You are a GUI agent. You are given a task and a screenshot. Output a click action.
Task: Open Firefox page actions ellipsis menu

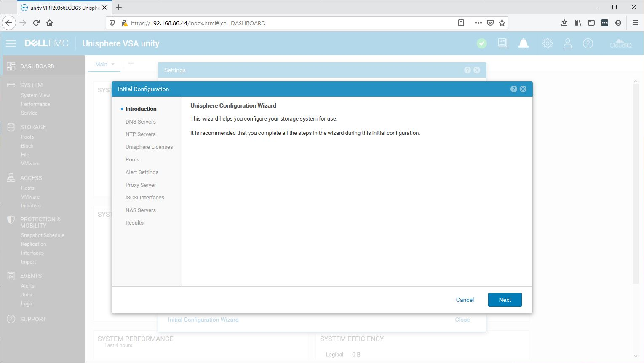478,23
